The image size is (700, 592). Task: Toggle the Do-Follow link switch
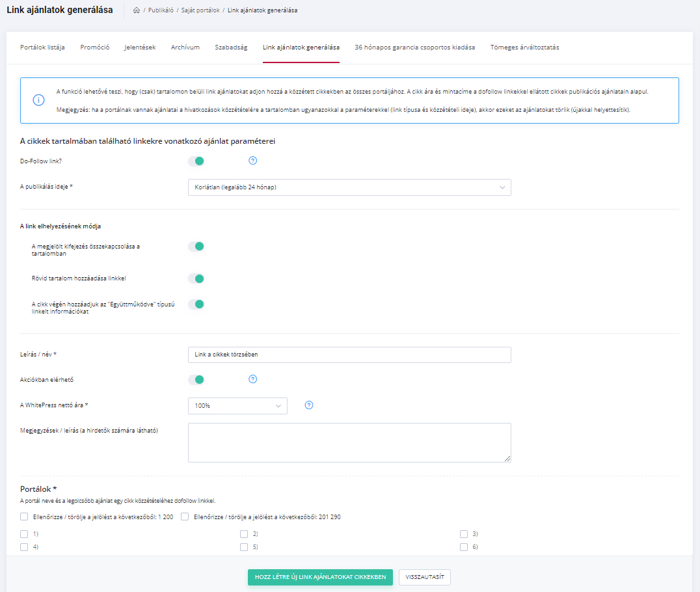coord(196,161)
